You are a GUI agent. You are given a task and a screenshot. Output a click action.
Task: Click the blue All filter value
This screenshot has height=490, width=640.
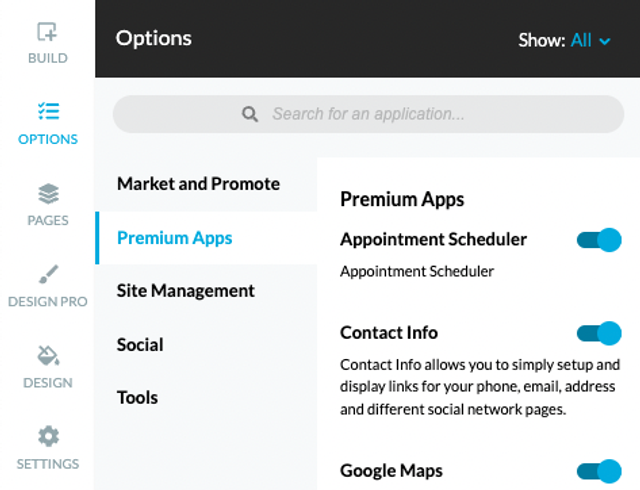(581, 40)
